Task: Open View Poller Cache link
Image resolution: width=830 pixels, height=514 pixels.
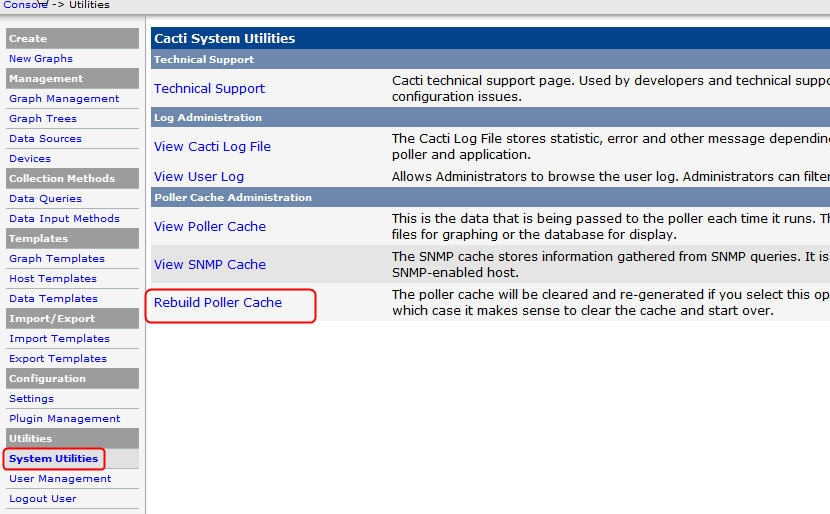Action: pyautogui.click(x=210, y=227)
